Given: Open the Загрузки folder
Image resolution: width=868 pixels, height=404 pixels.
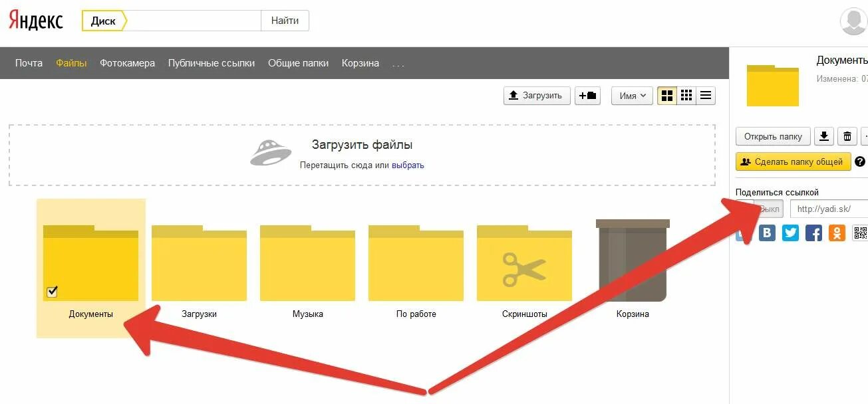Looking at the screenshot, I should point(199,262).
